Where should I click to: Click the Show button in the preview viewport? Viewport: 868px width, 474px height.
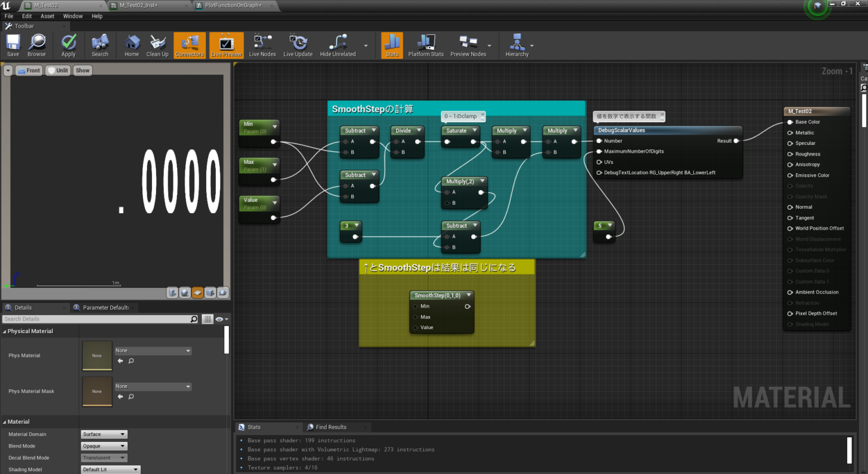pyautogui.click(x=82, y=70)
